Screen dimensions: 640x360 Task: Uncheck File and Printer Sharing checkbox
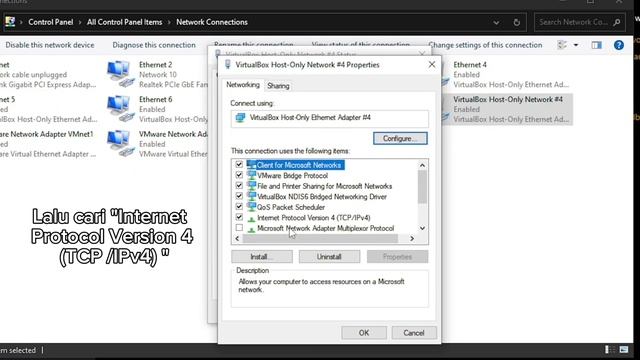pos(239,186)
